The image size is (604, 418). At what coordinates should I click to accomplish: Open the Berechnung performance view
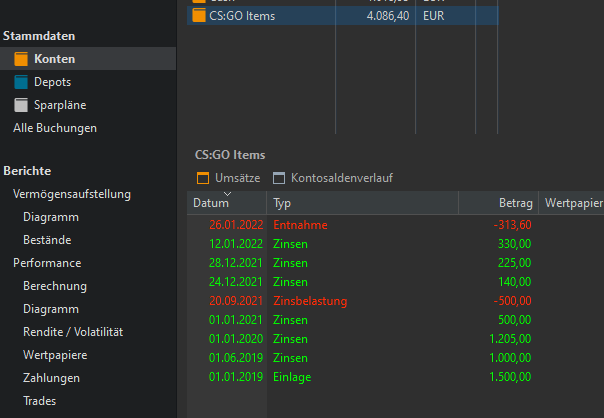click(55, 286)
